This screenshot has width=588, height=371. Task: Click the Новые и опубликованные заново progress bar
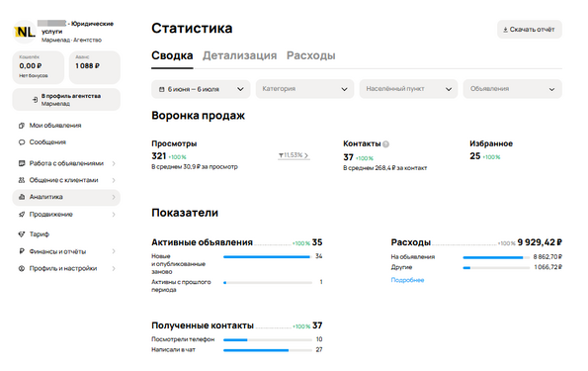[x=268, y=257]
